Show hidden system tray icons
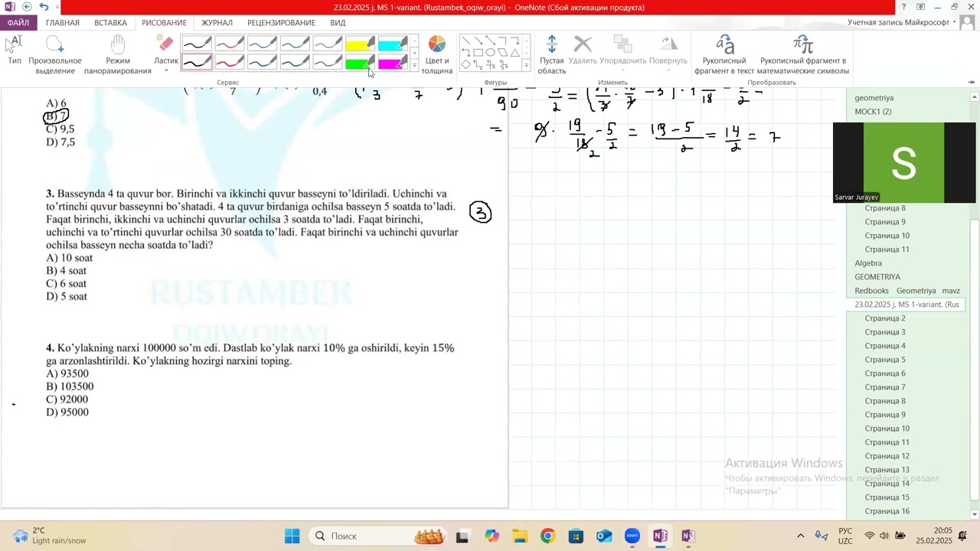The width and height of the screenshot is (980, 551). pos(801,536)
